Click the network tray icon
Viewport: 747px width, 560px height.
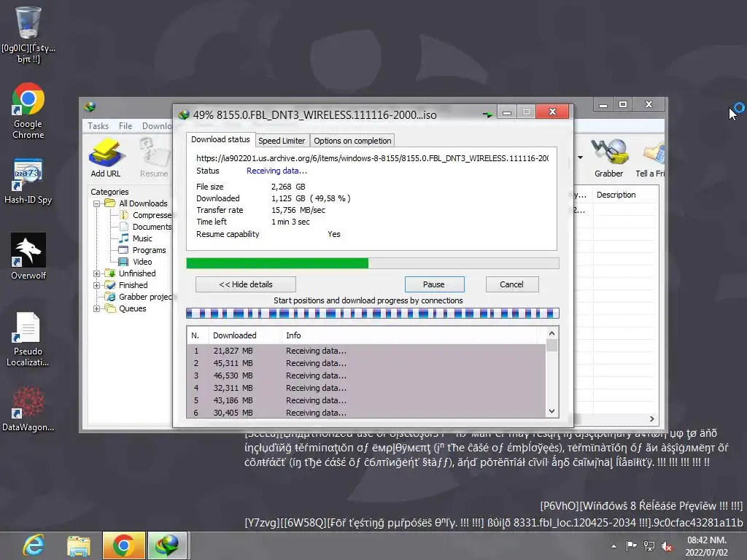[649, 546]
